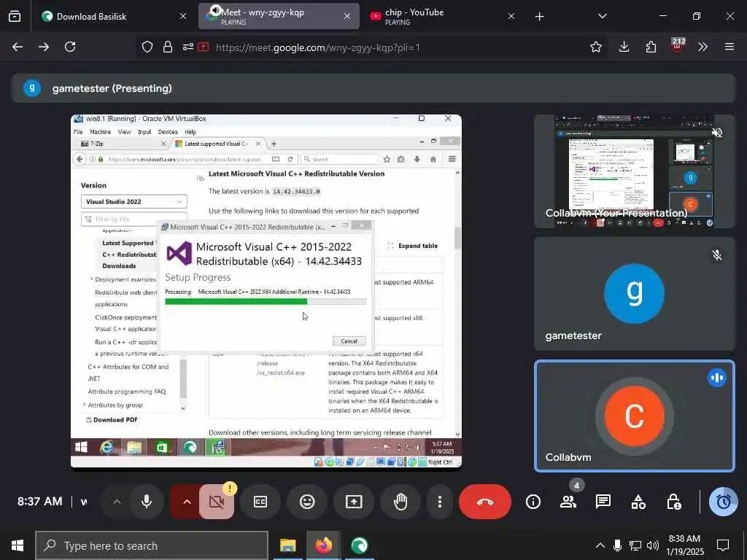
Task: Open the VirtualBox View menu
Action: (x=124, y=132)
